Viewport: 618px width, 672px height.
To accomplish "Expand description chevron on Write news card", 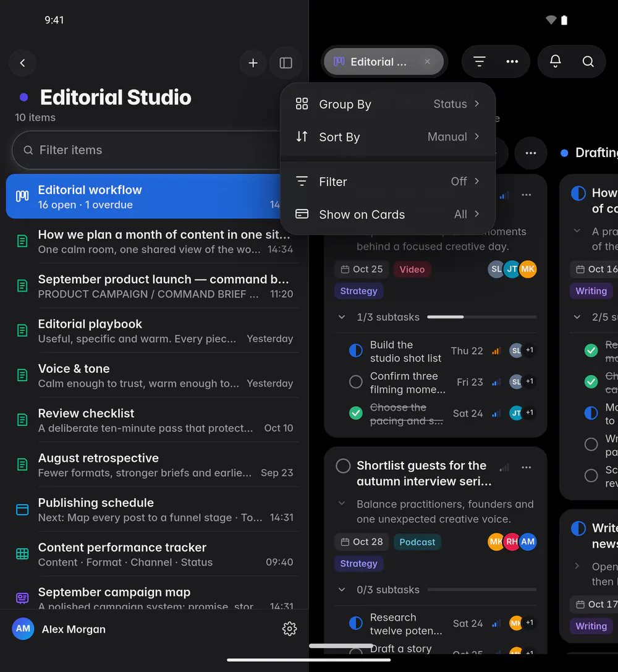I will pyautogui.click(x=577, y=566).
